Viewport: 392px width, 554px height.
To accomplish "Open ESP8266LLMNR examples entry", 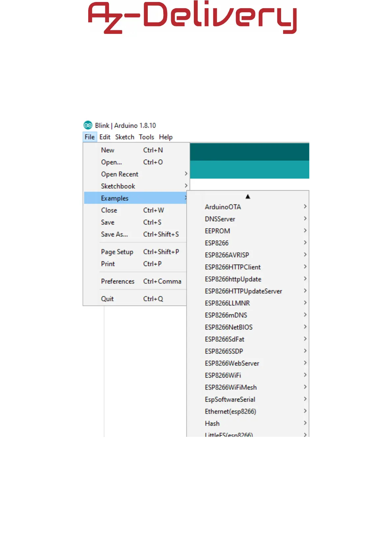I will click(x=248, y=303).
